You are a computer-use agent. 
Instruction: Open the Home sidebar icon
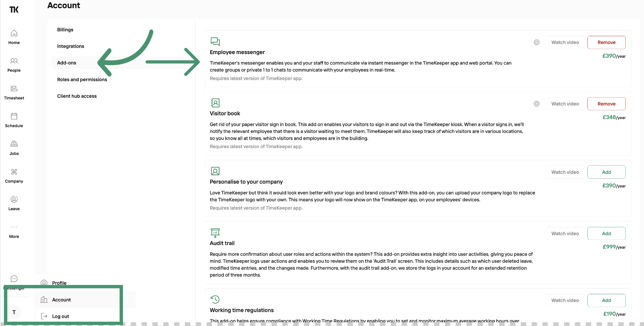click(x=14, y=33)
